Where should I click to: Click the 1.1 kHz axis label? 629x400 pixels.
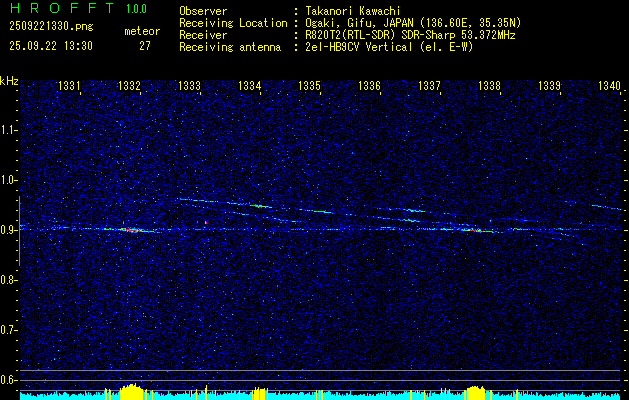click(8, 130)
